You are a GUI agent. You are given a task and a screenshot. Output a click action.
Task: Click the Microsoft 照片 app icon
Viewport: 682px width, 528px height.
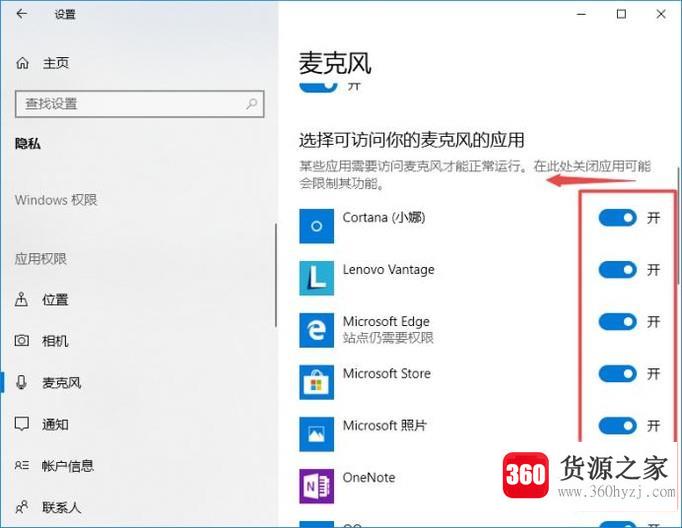click(x=317, y=434)
